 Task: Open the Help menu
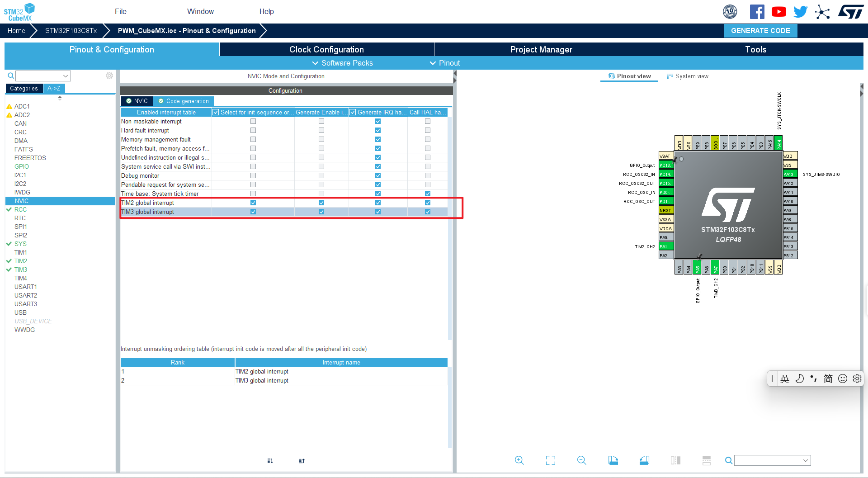click(x=266, y=11)
